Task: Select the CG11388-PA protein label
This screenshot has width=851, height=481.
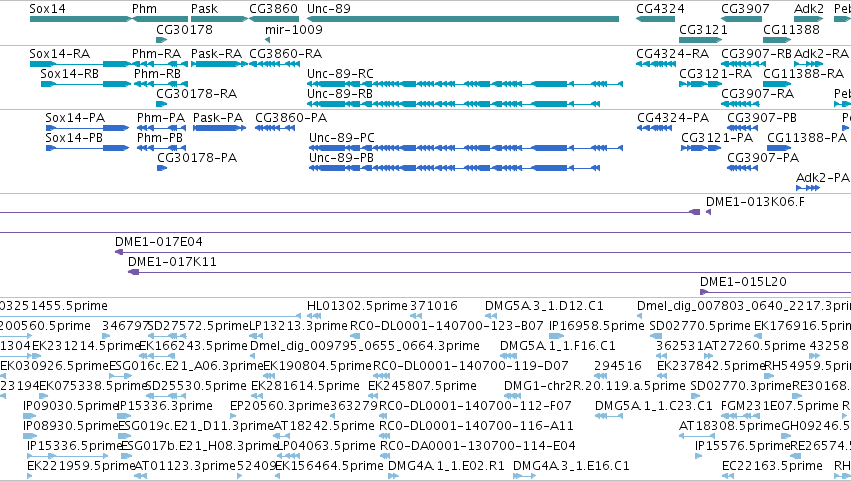Action: [x=807, y=138]
